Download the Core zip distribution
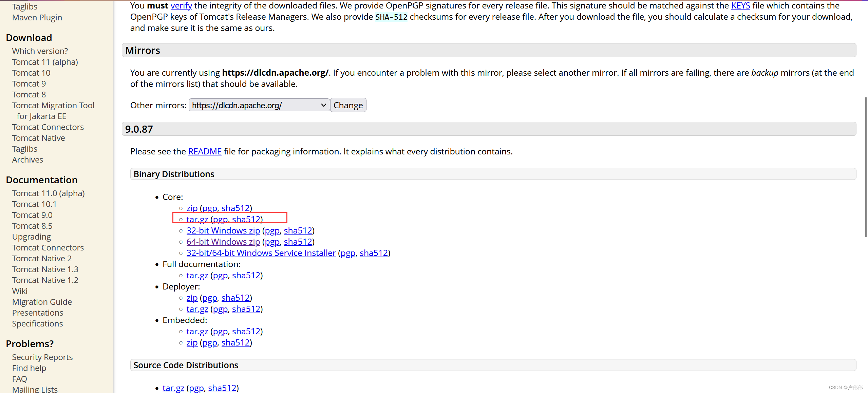Screen dimensions: 868x393 (x=192, y=208)
